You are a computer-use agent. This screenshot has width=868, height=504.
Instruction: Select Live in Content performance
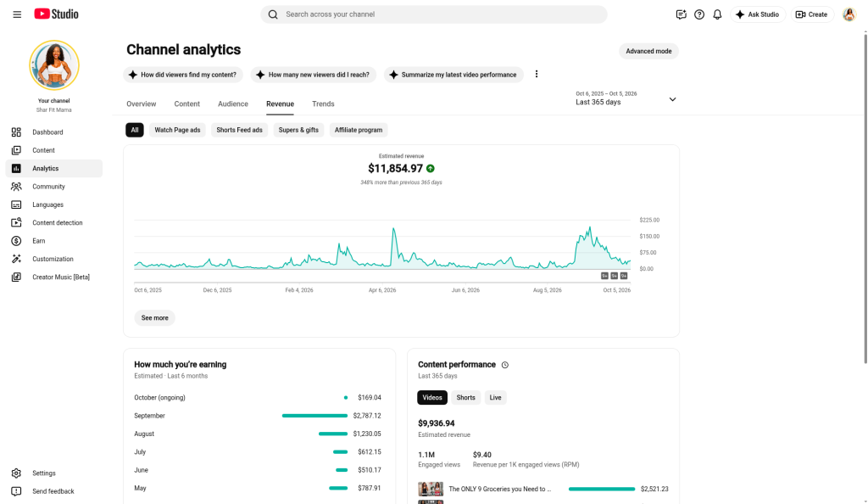pos(495,398)
